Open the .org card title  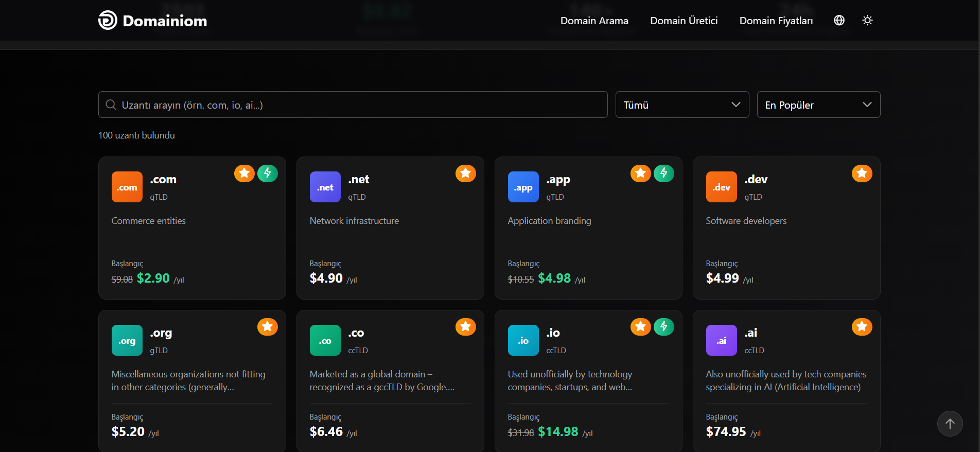point(161,334)
